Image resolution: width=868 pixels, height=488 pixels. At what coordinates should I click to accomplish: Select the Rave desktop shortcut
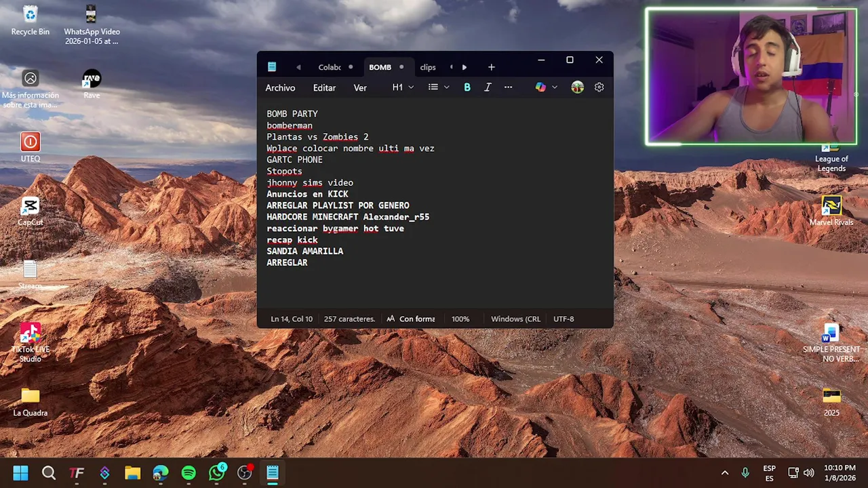click(92, 84)
